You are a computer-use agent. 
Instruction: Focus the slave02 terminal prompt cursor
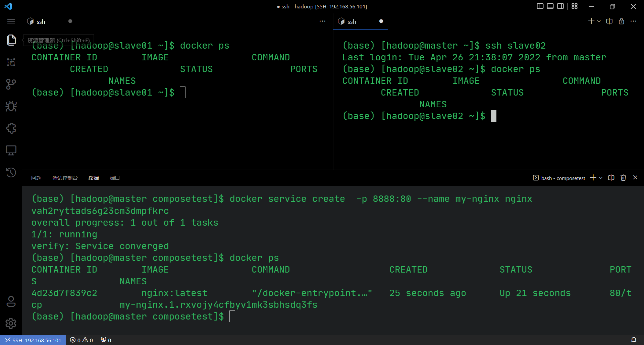493,116
